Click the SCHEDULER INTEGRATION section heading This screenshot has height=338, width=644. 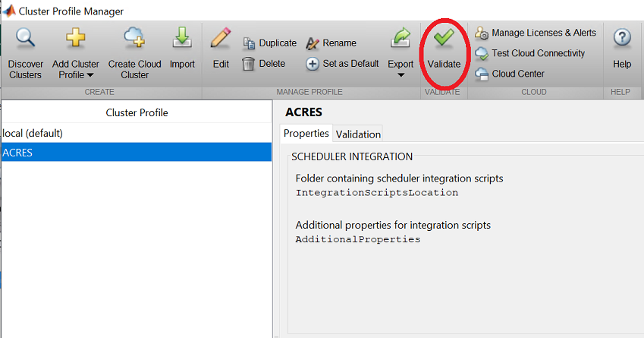click(352, 156)
